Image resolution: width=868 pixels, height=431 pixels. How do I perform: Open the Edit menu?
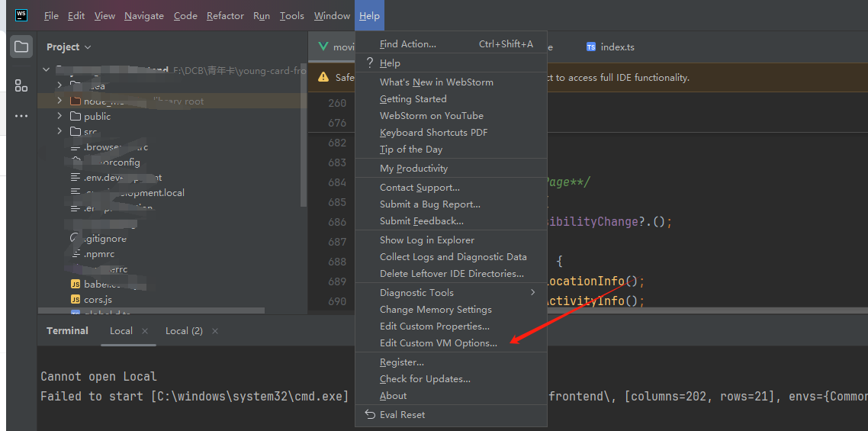[x=76, y=15]
